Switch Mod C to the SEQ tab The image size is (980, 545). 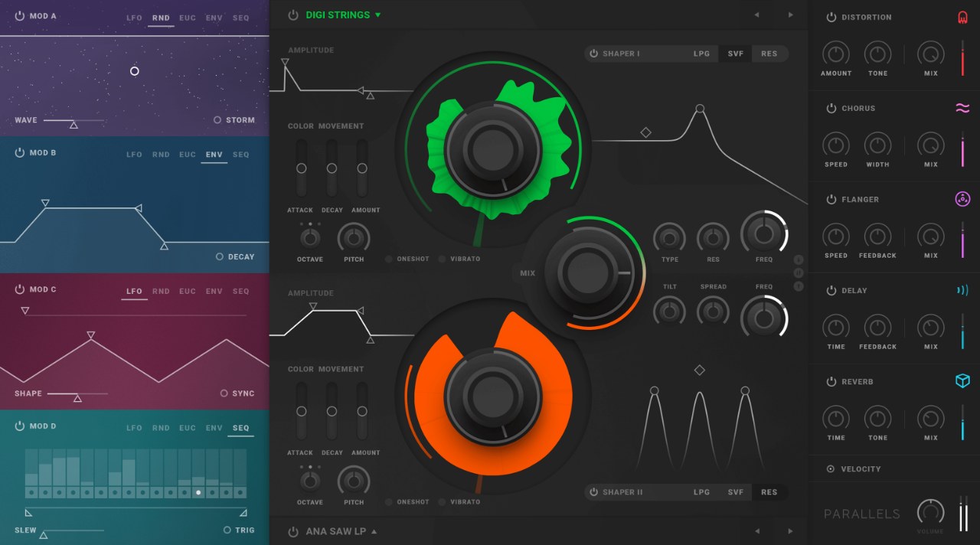pos(241,291)
